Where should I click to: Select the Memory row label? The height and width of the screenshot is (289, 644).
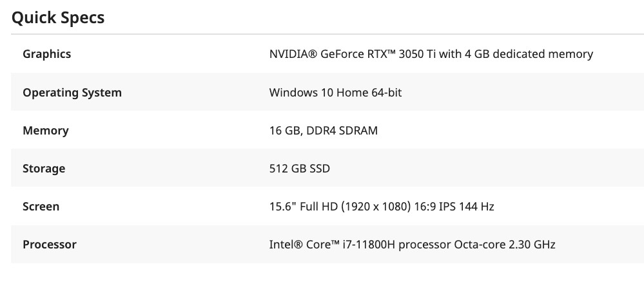[46, 131]
